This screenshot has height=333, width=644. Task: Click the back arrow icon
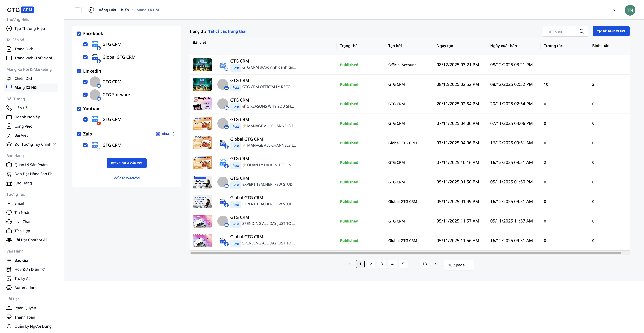click(91, 10)
